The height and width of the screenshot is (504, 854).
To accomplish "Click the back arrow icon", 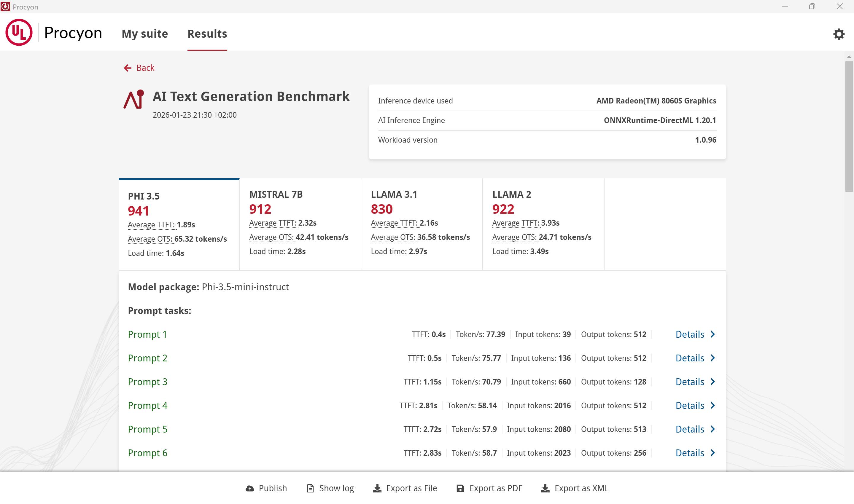I will pos(127,68).
